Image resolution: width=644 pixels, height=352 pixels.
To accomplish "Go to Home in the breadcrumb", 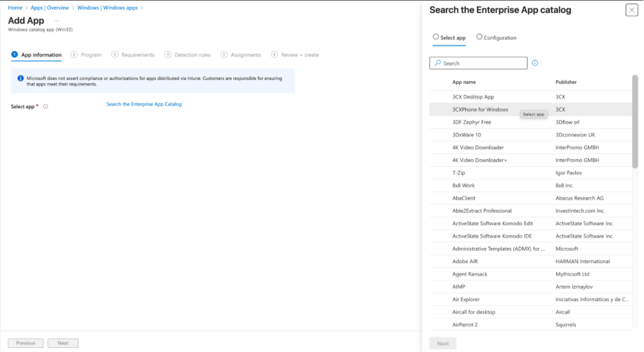I will (x=14, y=8).
